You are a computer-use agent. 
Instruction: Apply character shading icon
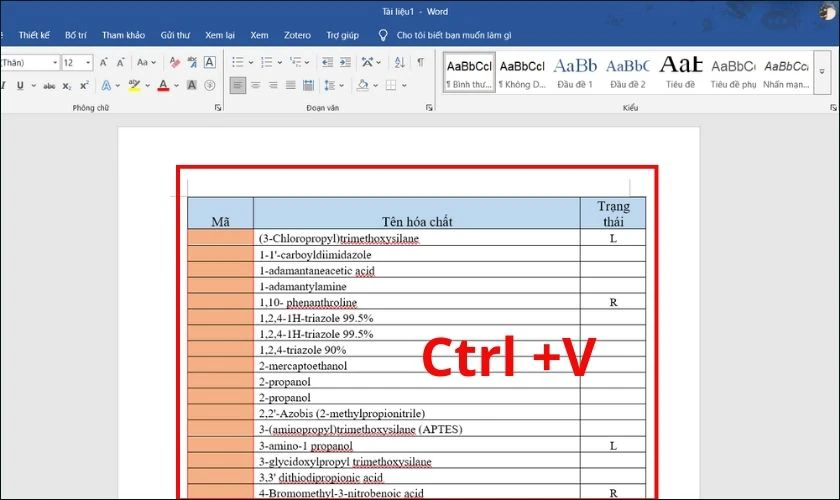tap(191, 85)
